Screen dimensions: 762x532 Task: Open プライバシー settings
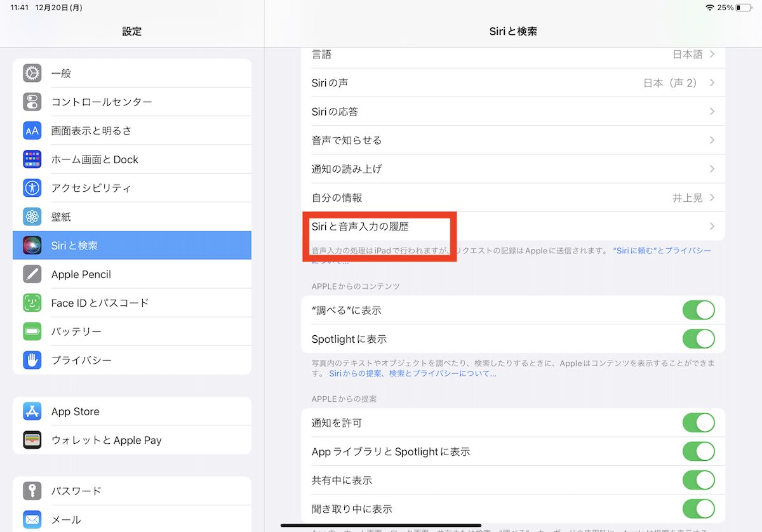coord(132,360)
